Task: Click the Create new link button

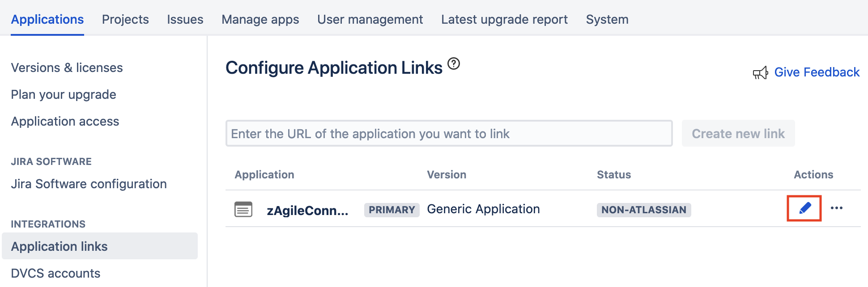Action: (x=738, y=133)
